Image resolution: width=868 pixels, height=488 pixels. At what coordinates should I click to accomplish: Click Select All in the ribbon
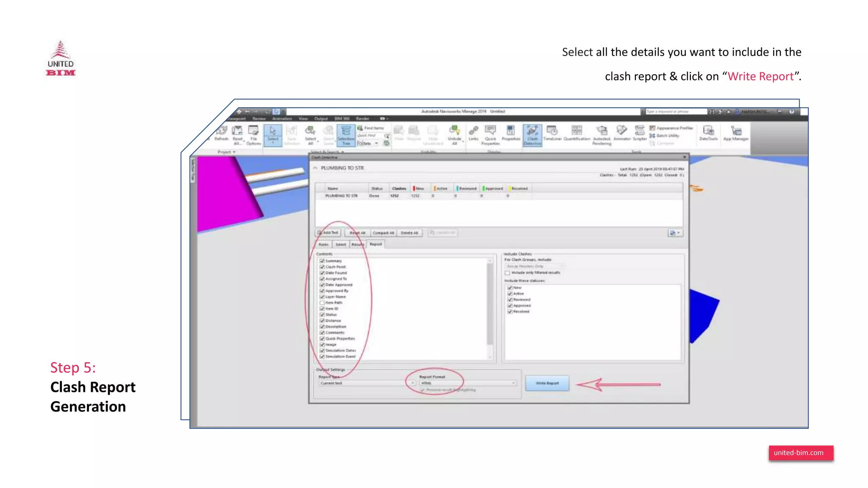pos(310,135)
